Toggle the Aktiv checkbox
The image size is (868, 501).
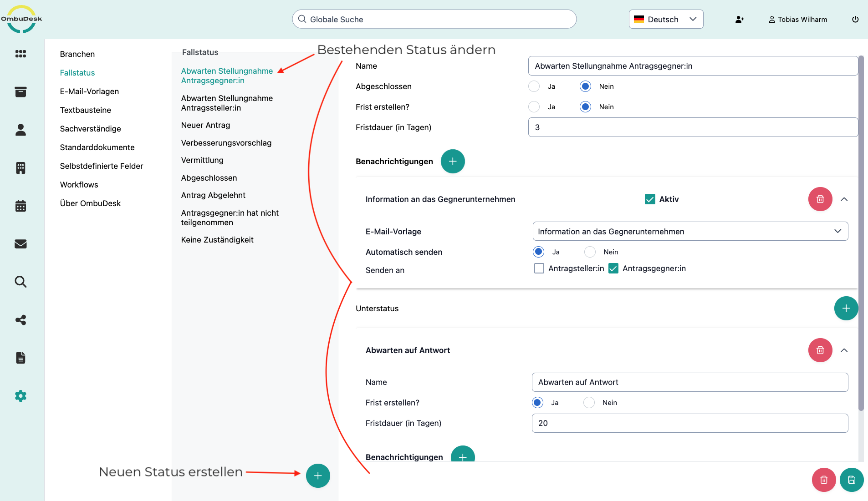(x=650, y=199)
